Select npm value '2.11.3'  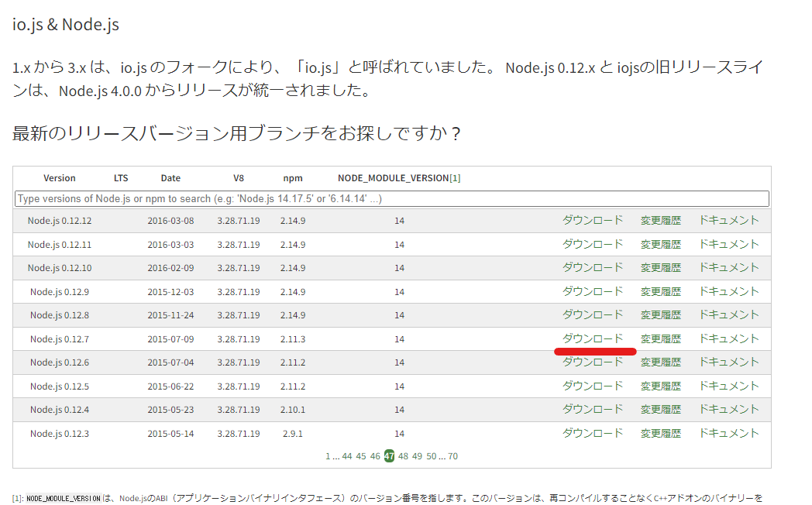coord(293,339)
